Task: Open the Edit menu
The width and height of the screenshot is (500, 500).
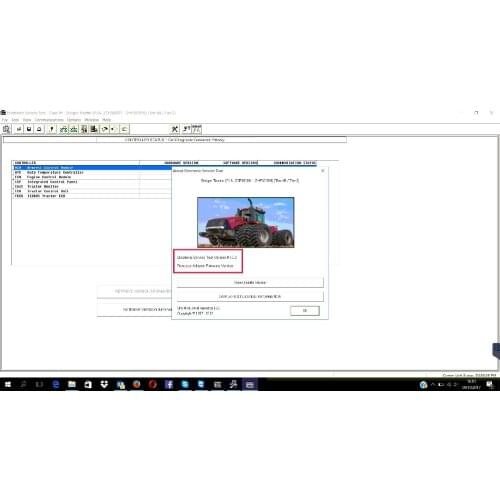Action: 15,120
